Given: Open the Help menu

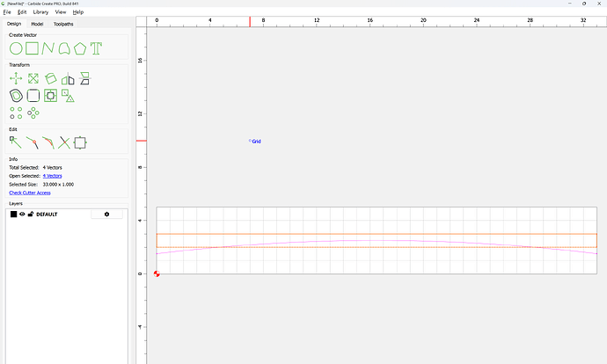Looking at the screenshot, I should point(78,12).
